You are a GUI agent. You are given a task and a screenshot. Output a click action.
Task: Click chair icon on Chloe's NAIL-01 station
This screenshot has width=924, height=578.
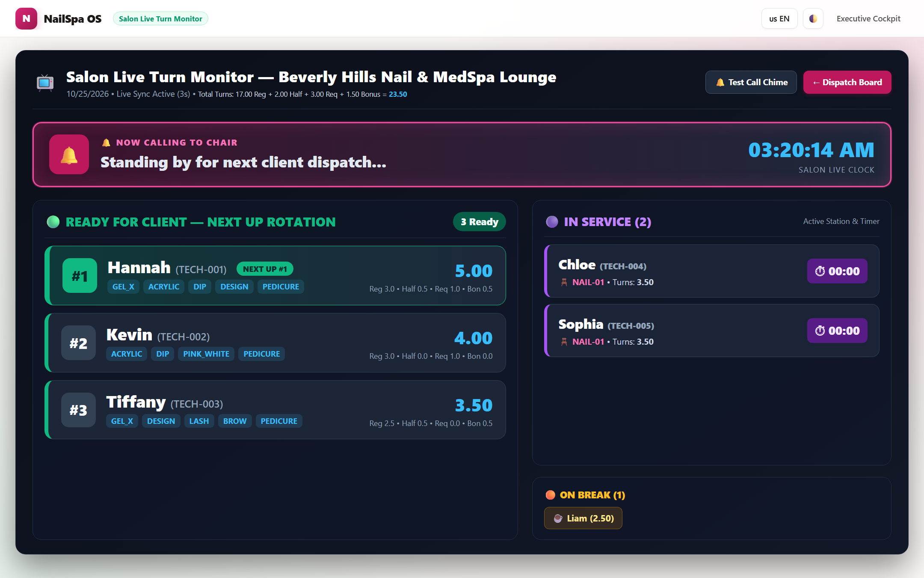[x=564, y=282]
